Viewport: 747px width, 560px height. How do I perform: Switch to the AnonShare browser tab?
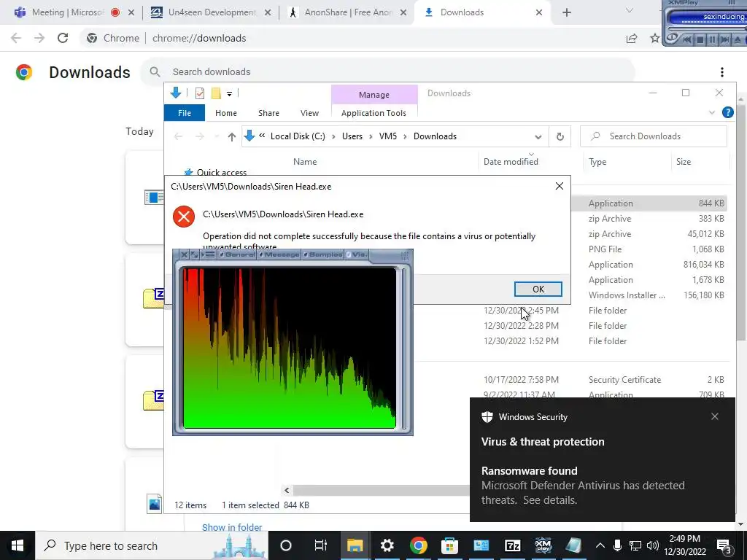click(x=348, y=12)
